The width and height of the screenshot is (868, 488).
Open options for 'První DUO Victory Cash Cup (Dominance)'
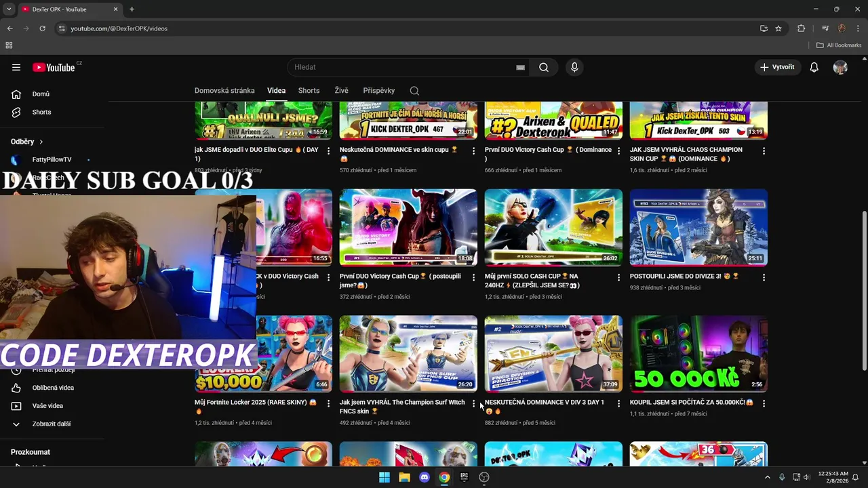pyautogui.click(x=618, y=150)
